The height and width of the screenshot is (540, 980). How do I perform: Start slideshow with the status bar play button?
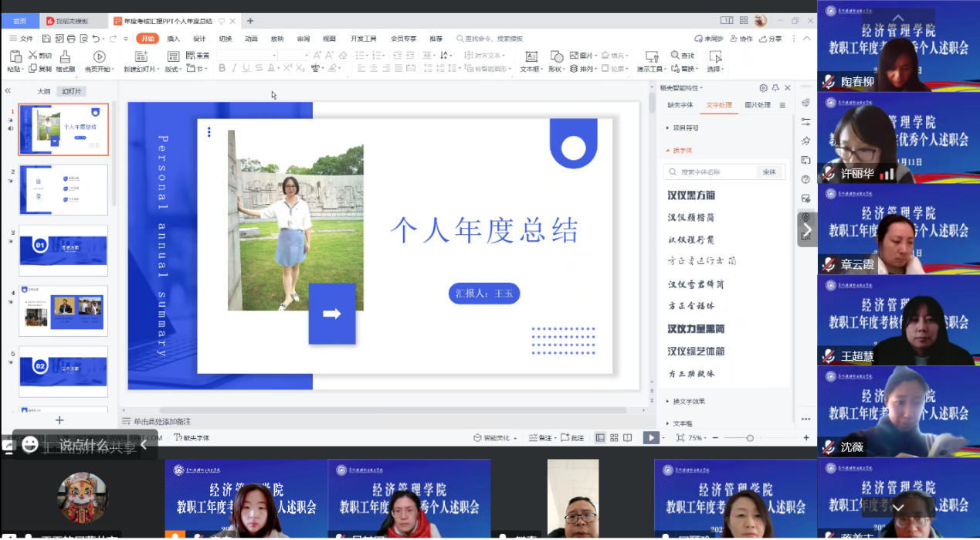651,438
